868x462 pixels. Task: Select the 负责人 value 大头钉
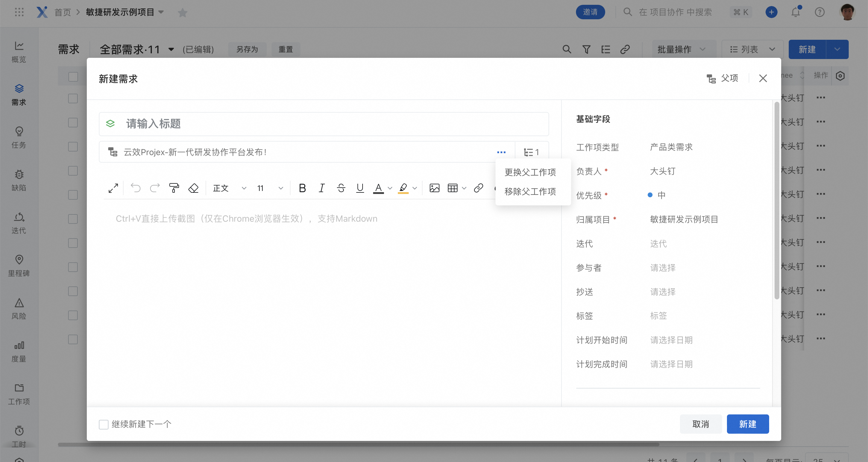662,171
